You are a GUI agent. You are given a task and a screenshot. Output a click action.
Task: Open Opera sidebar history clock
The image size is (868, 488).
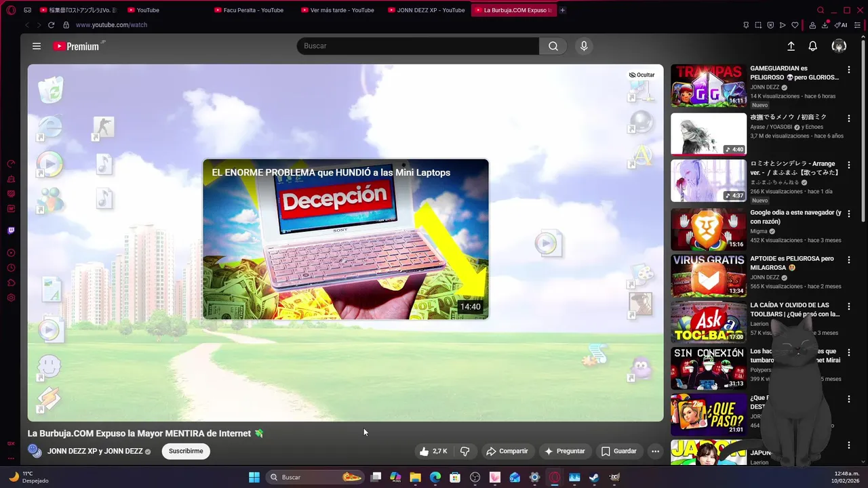tap(11, 268)
